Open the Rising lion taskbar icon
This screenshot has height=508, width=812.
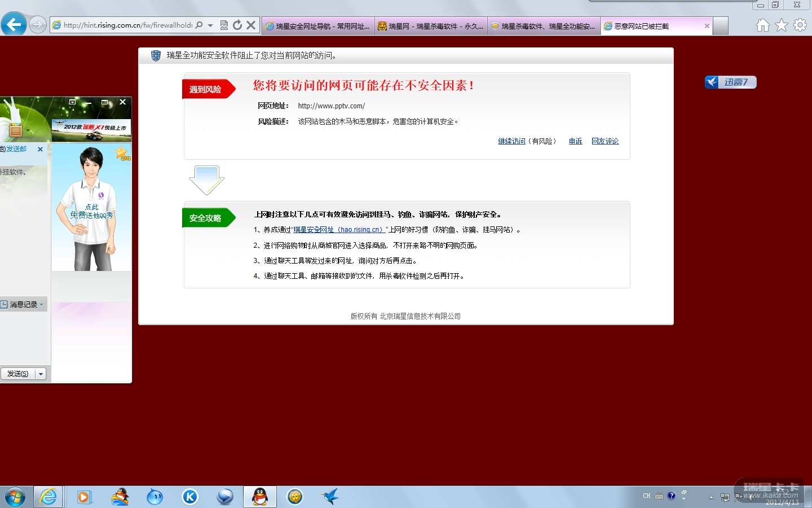click(295, 497)
